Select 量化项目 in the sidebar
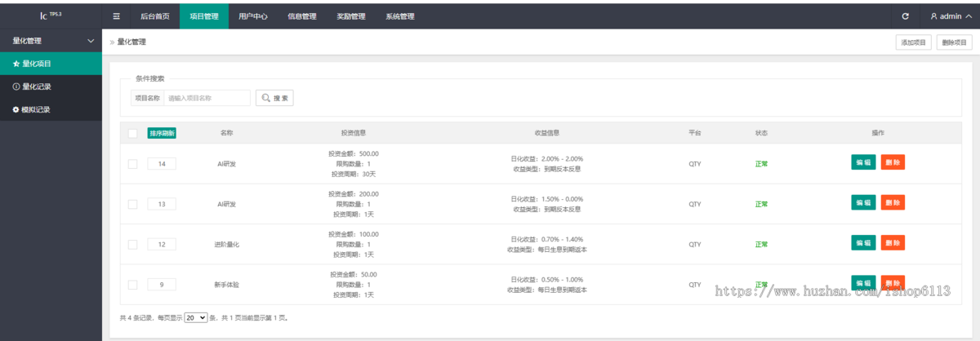The height and width of the screenshot is (341, 980). 51,64
